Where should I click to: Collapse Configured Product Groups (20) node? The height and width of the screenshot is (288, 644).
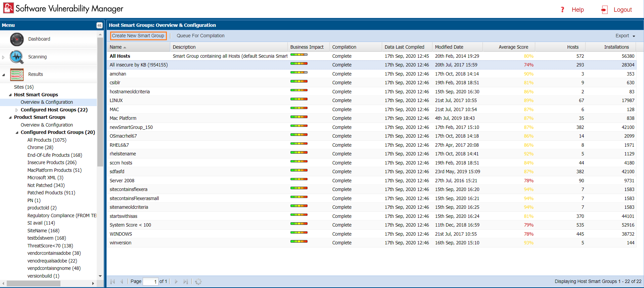tap(17, 133)
